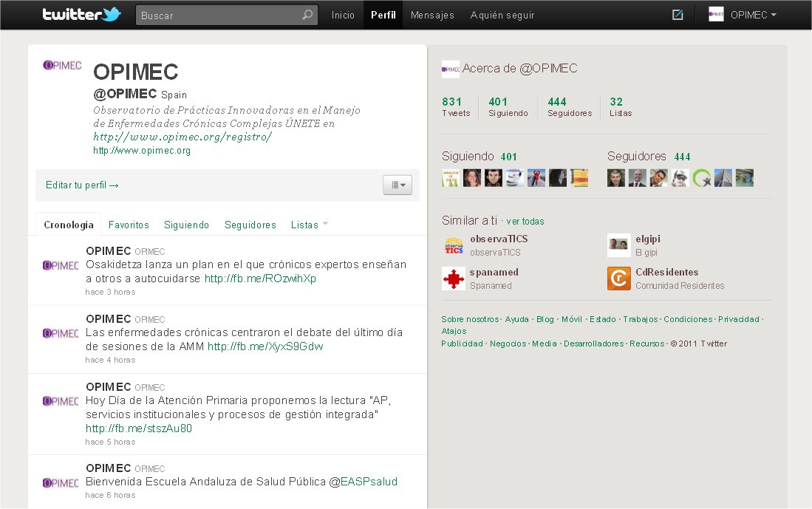This screenshot has height=509, width=812.
Task: Open the elgipi avatar picture
Action: [x=619, y=245]
